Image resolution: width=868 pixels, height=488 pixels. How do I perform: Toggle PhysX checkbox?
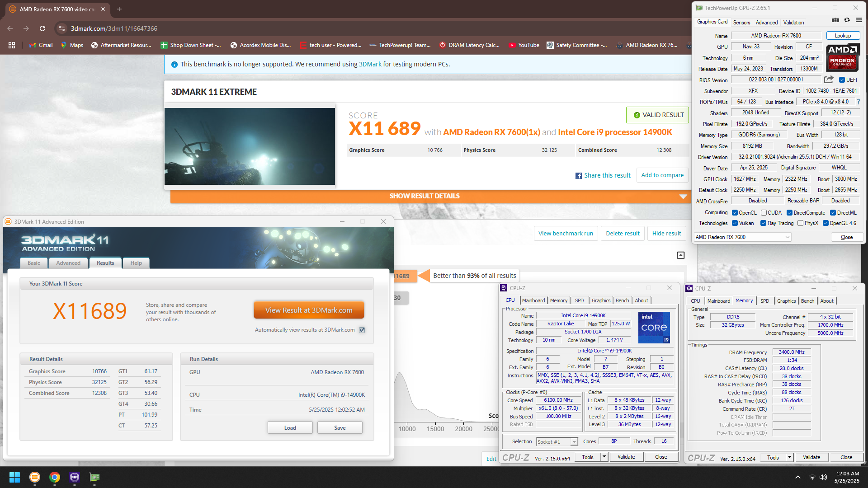(x=801, y=223)
